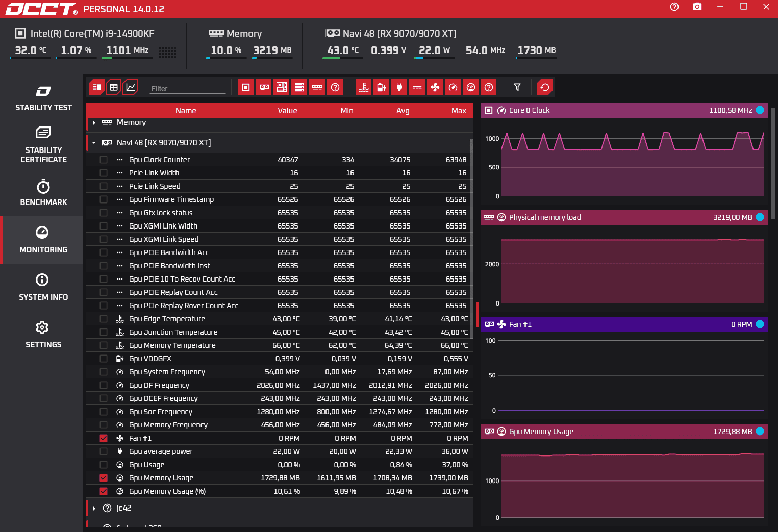
Task: Select the Gpu Memory Temperature row
Action: [280, 345]
